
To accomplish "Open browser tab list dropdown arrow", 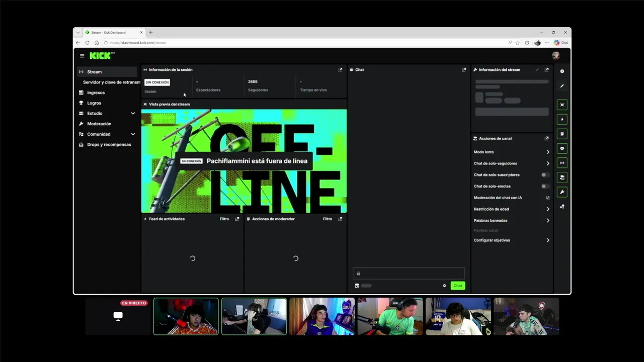I will coord(77,32).
